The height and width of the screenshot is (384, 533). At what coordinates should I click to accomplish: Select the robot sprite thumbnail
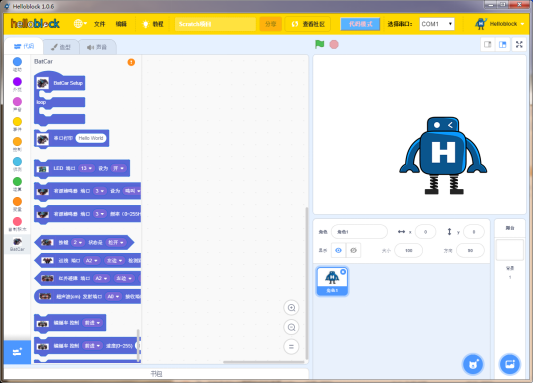[332, 281]
